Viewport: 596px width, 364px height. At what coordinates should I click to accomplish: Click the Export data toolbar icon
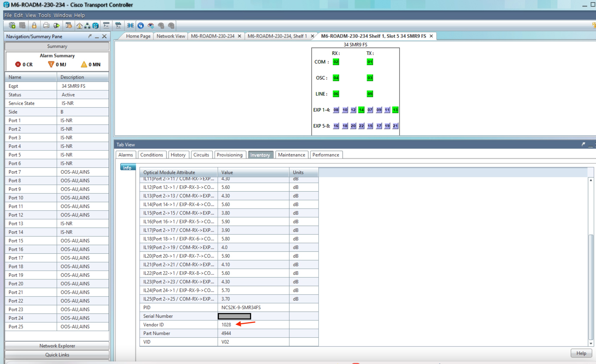57,25
